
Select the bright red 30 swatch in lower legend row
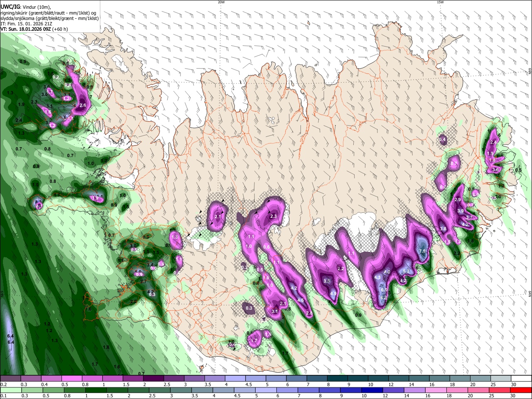click(521, 390)
